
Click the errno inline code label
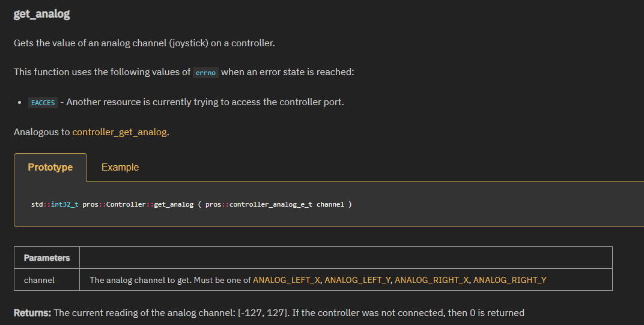coord(205,73)
